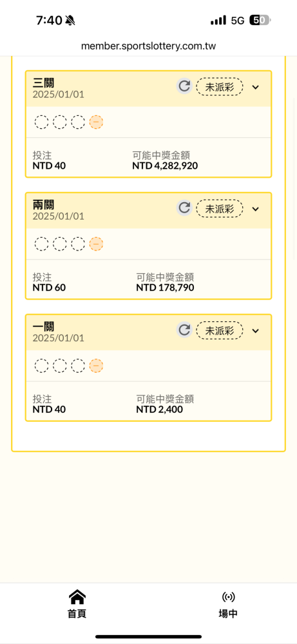Tap the member.sportslottery.com.tw address bar
Image resolution: width=297 pixels, height=644 pixels.
(148, 46)
